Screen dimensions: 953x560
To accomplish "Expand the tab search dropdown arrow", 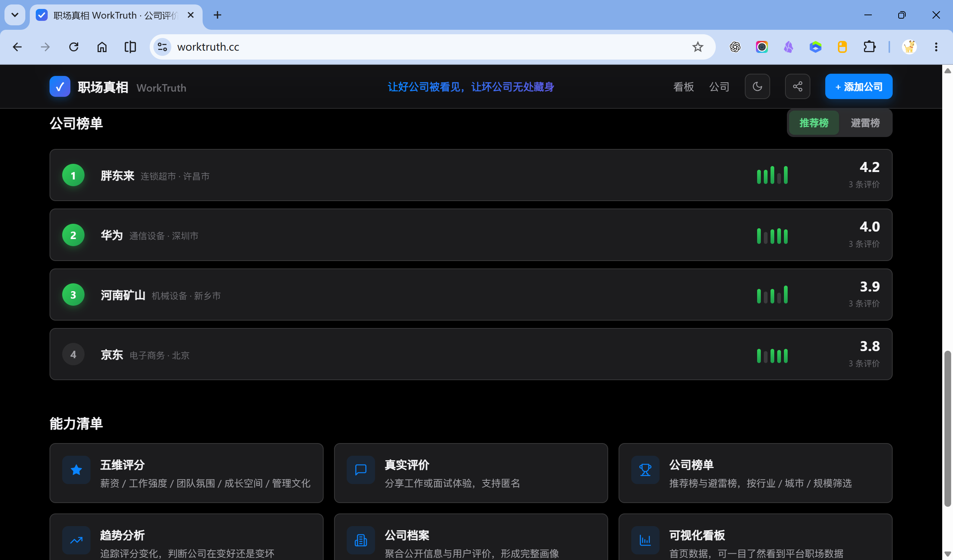I will 15,15.
